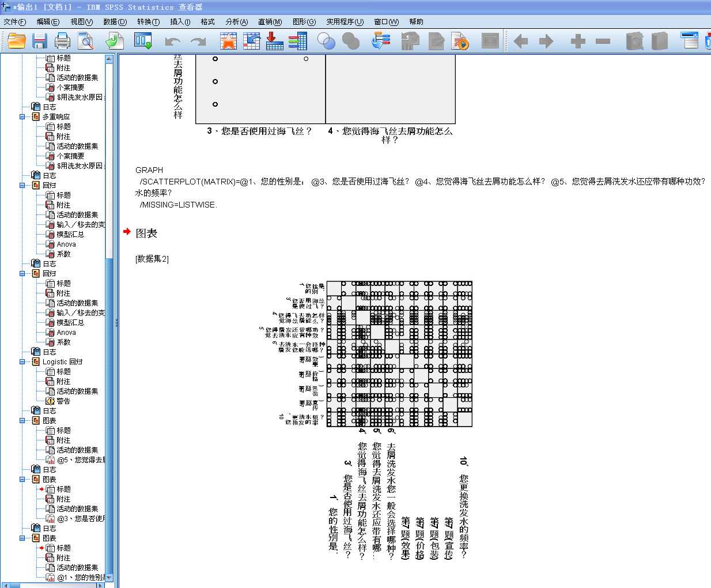The height and width of the screenshot is (588, 711).
Task: Promote outline item with left arrow icon
Action: (x=521, y=41)
